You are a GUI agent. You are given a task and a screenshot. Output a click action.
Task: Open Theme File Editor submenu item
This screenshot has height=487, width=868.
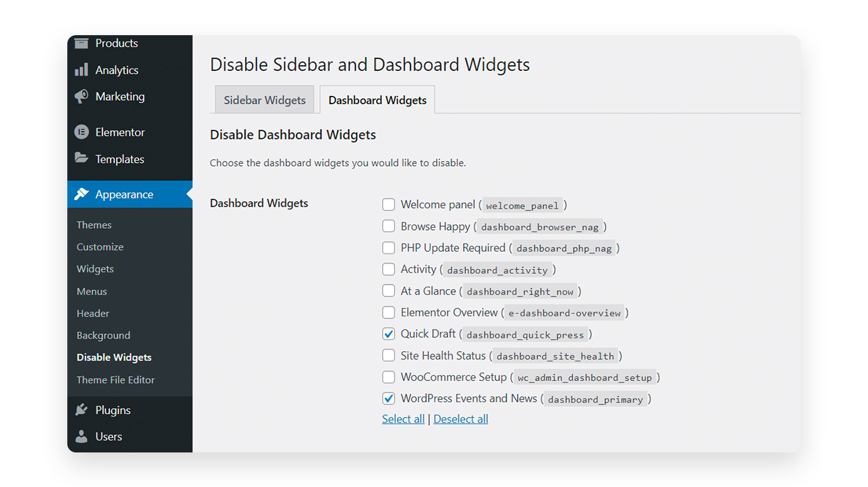point(115,380)
